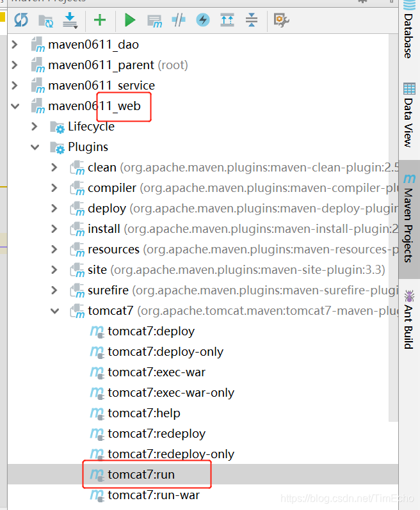This screenshot has height=510, width=420.
Task: Select maven0611_web module icon
Action: coord(38,106)
